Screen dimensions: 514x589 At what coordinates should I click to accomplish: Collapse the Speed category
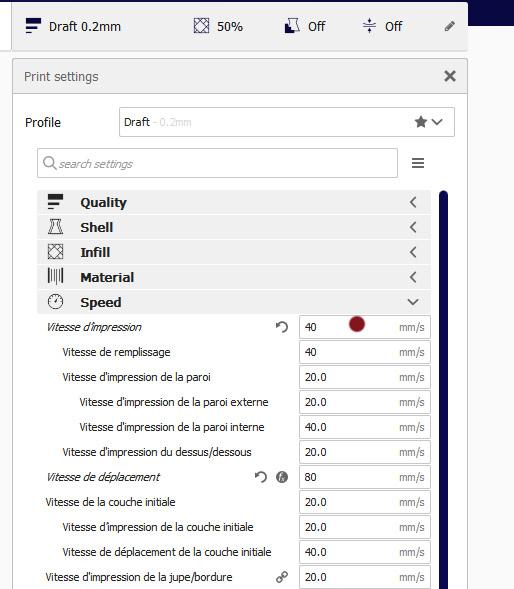(234, 302)
